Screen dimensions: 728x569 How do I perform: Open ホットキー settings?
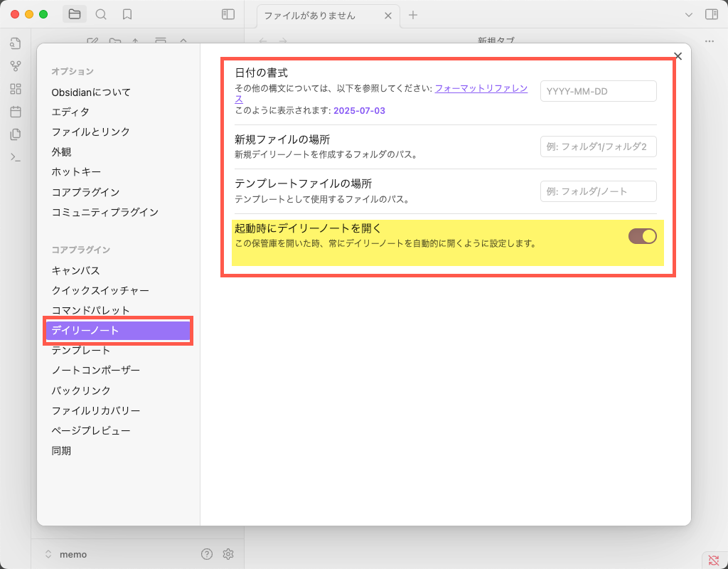point(76,172)
